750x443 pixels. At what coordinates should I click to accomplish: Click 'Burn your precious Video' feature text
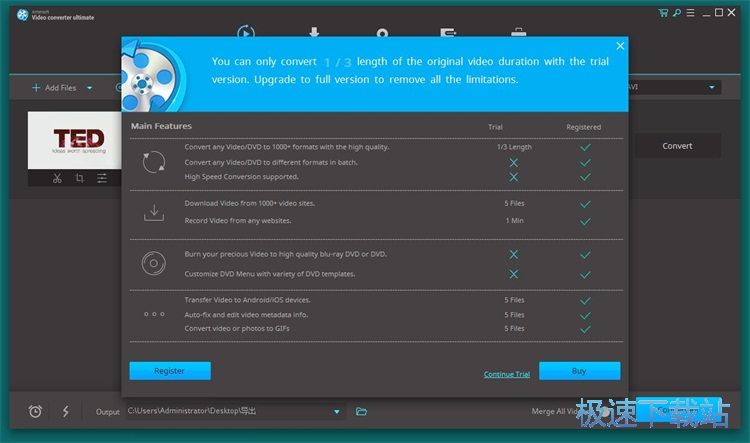pos(286,254)
